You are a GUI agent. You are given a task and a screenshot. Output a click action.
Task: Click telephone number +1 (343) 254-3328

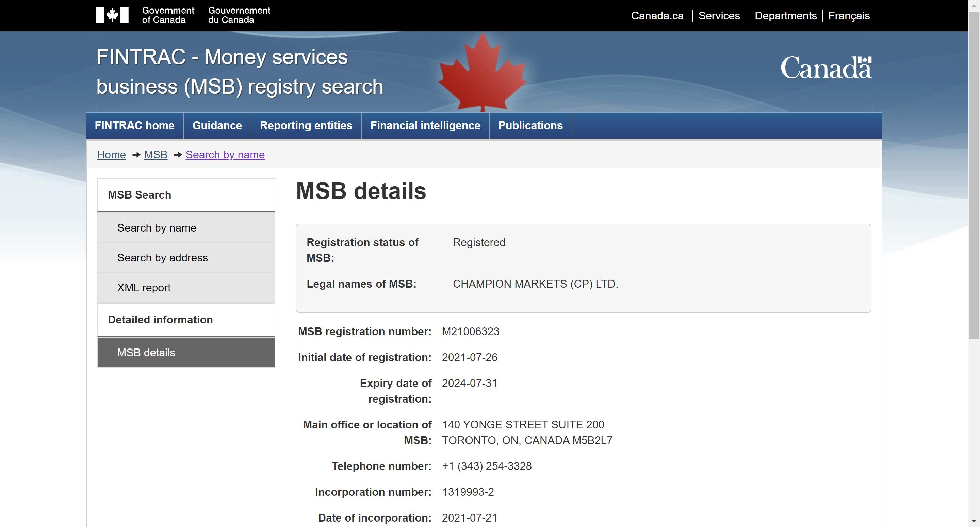487,466
